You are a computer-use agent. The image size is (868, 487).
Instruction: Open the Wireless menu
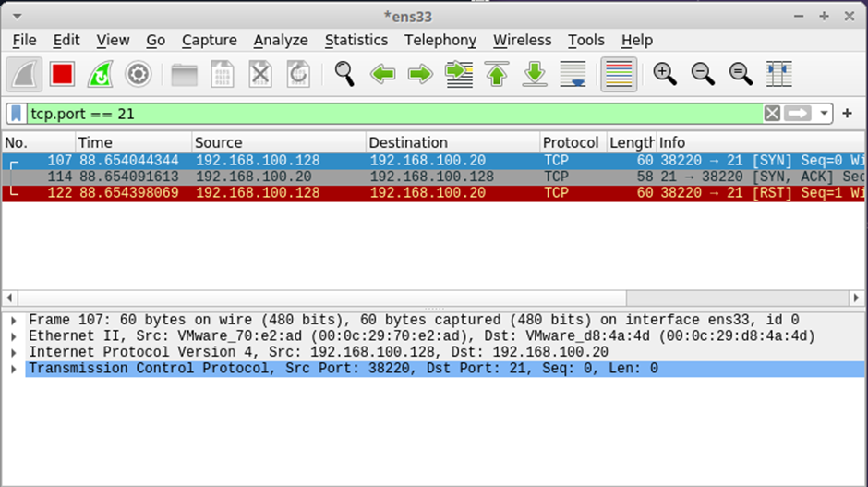click(x=522, y=40)
